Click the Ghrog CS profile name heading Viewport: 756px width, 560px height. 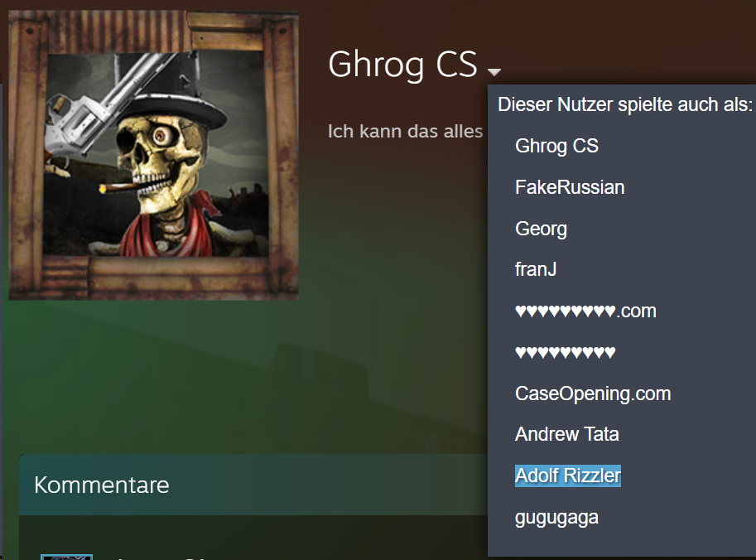[402, 64]
